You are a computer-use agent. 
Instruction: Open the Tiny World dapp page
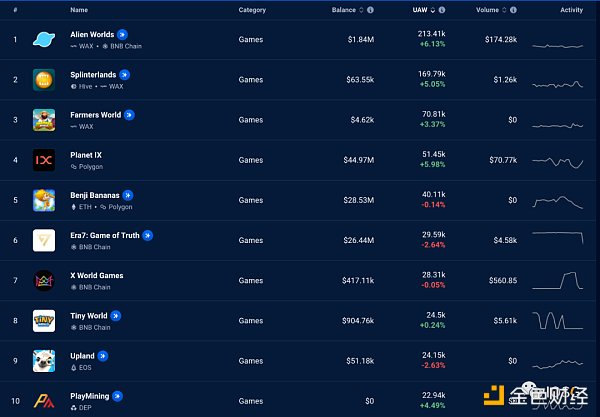click(89, 316)
